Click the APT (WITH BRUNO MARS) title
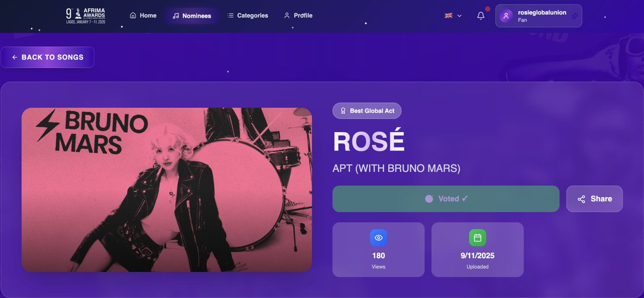Image resolution: width=644 pixels, height=298 pixels. pos(397,168)
